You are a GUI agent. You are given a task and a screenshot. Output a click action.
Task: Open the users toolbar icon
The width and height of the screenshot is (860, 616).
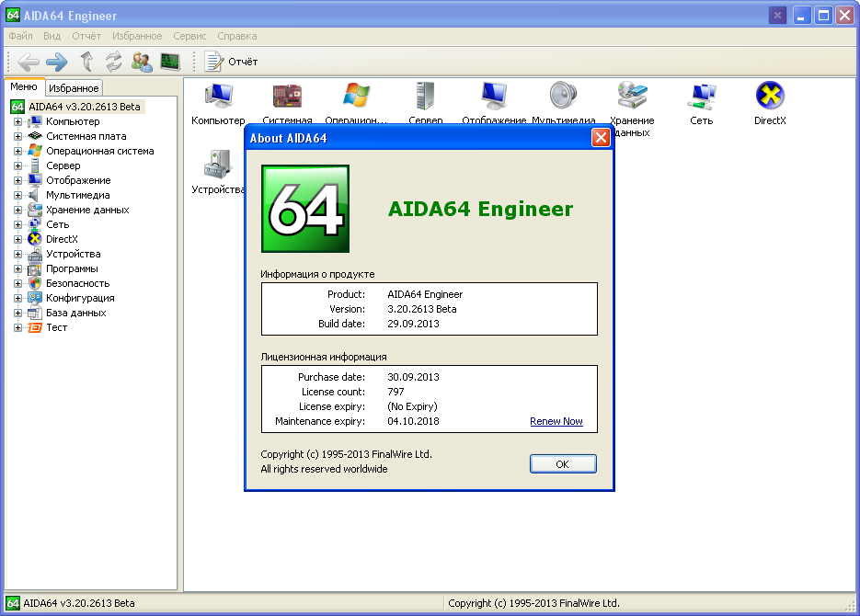142,62
